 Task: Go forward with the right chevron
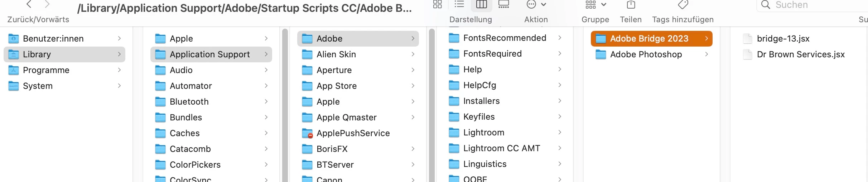pos(47,4)
